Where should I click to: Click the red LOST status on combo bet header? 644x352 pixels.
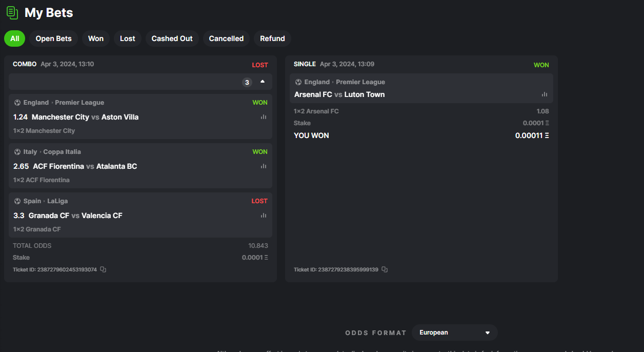coord(260,65)
